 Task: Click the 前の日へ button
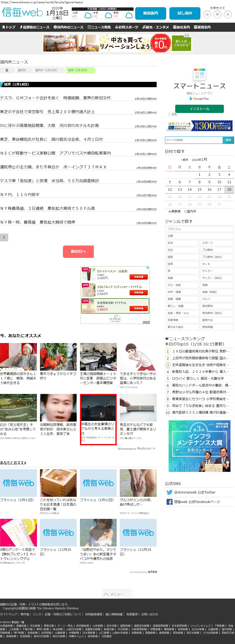click(78, 251)
